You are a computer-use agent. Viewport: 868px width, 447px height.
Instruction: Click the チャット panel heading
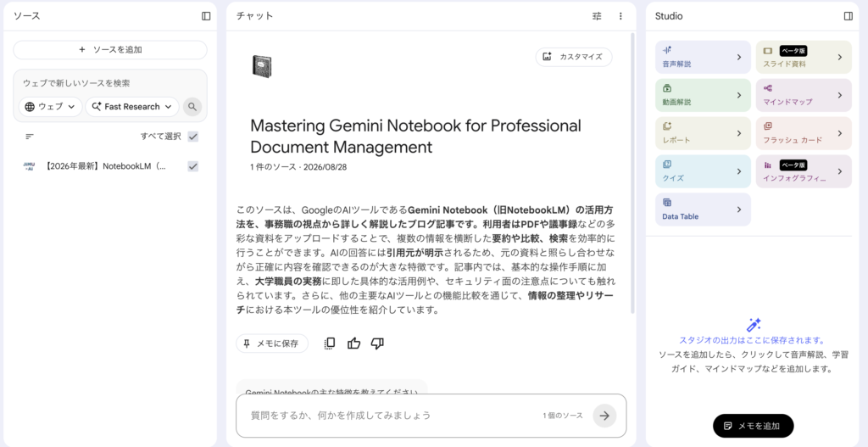tap(254, 16)
